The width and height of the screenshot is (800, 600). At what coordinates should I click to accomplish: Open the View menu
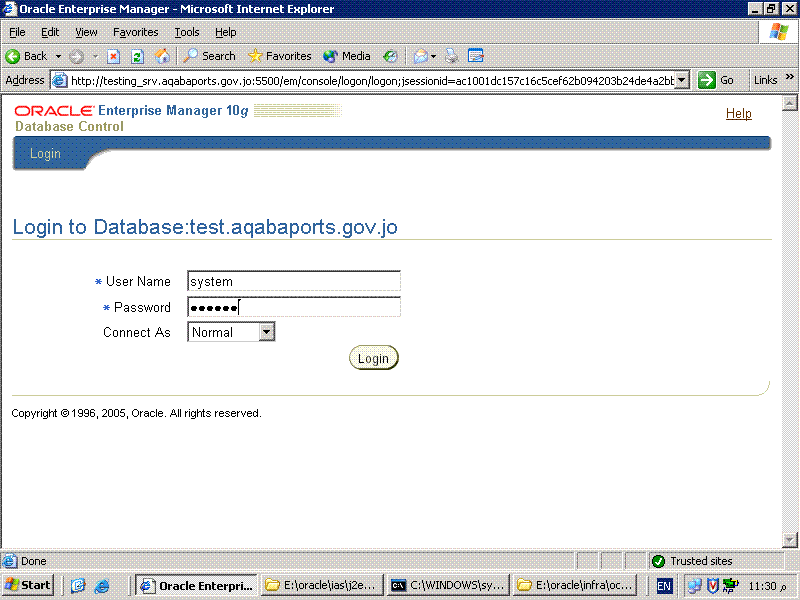(86, 32)
